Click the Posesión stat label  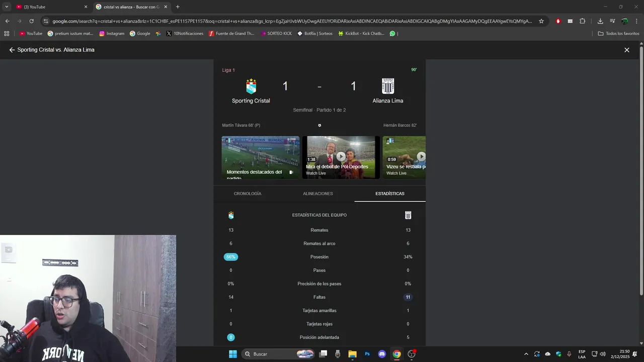pyautogui.click(x=319, y=257)
